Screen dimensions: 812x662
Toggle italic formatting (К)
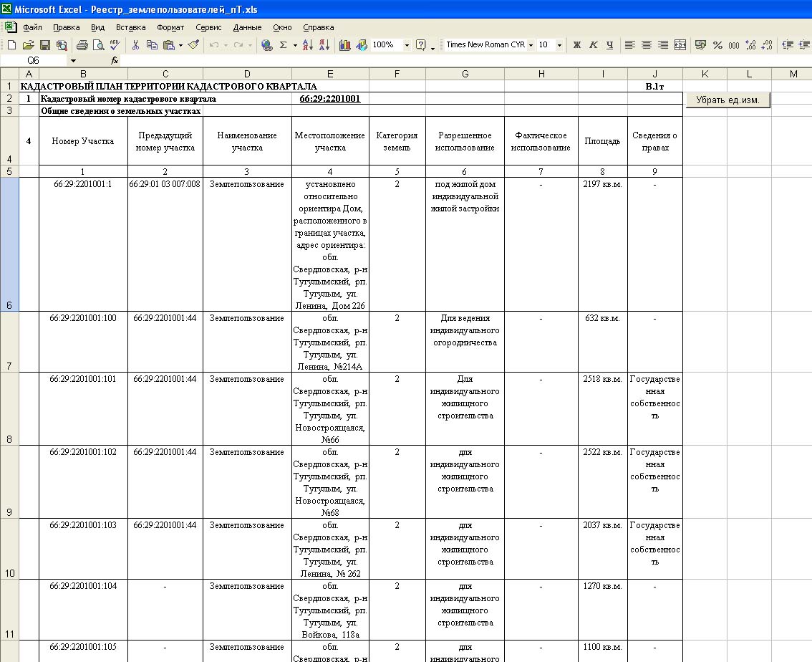tap(594, 45)
